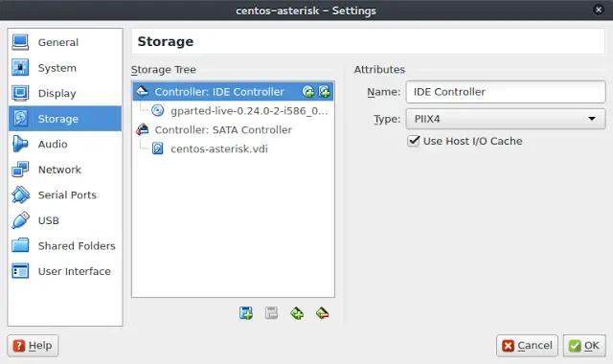Open the Shared Folders settings category
Image resolution: width=613 pixels, height=364 pixels.
pos(65,245)
